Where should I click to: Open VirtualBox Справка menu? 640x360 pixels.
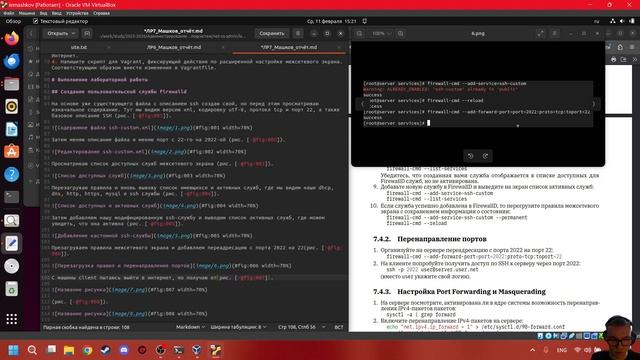tap(101, 13)
